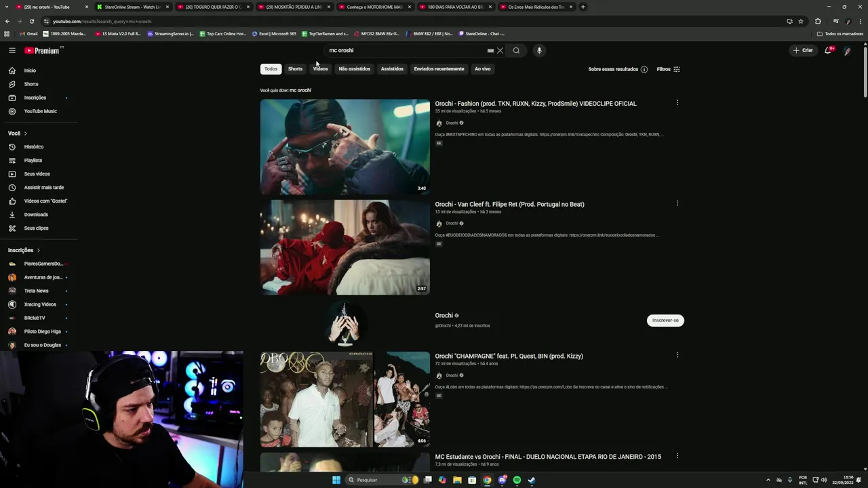Viewport: 868px width, 488px height.
Task: Click the mc oroshi search input field
Action: 406,50
